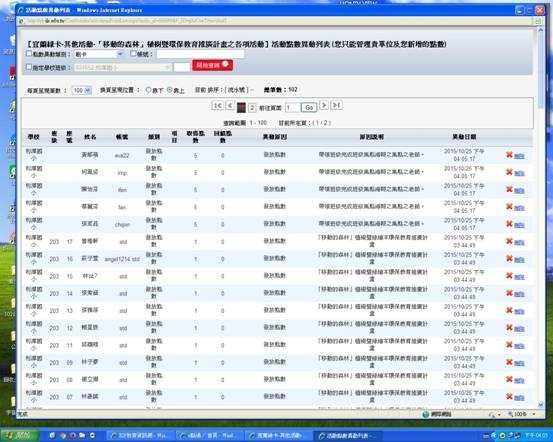The height and width of the screenshot is (442, 553).
Task: Click the Go page button
Action: pyautogui.click(x=309, y=108)
